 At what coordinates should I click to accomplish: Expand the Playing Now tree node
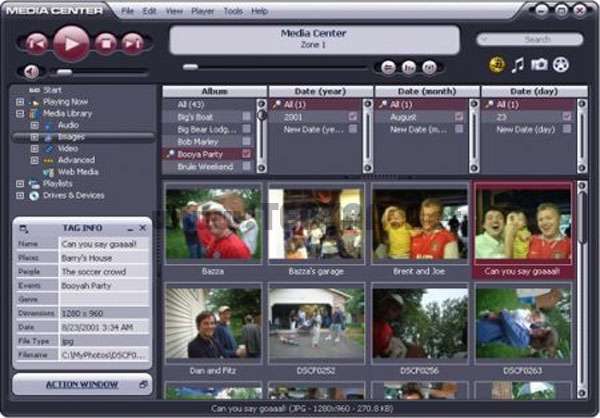click(20, 102)
